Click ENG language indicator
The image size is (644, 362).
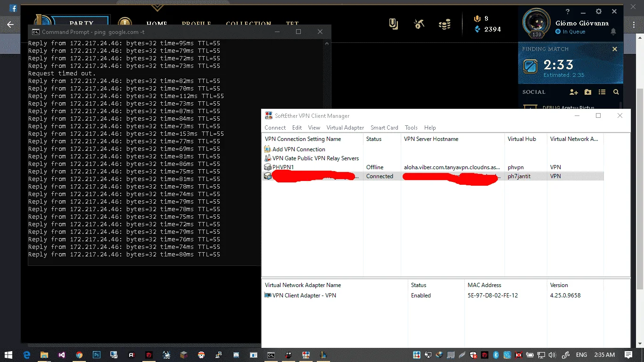tap(581, 354)
